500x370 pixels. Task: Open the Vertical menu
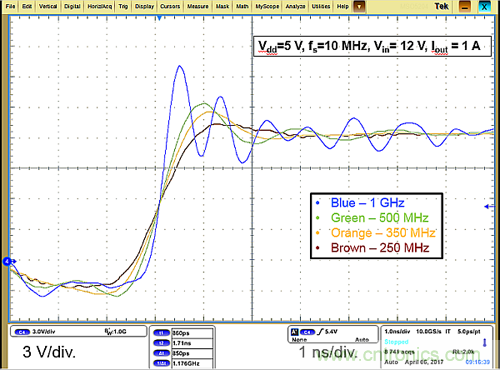click(48, 6)
